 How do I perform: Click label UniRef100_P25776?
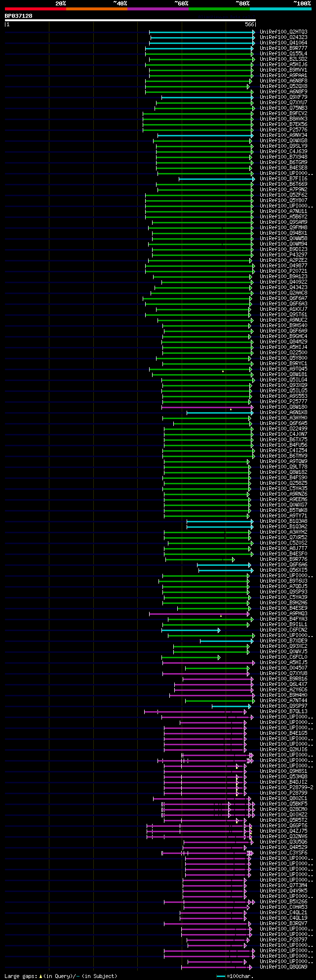283,130
